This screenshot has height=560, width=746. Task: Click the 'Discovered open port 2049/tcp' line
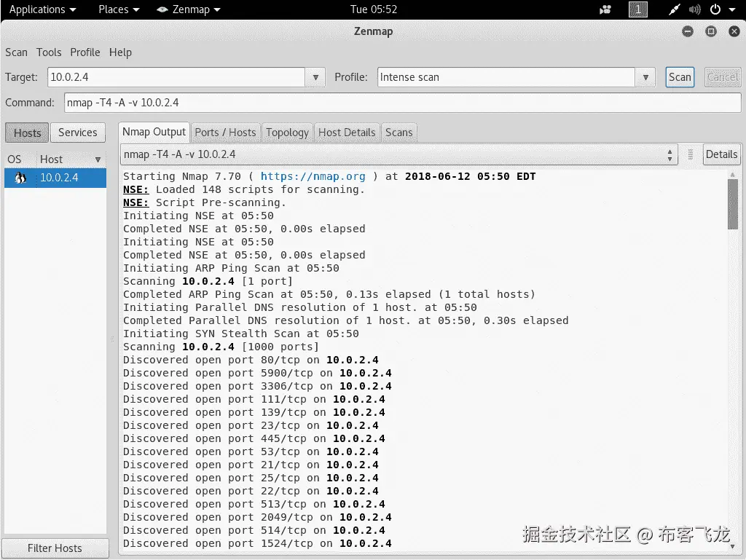pos(257,517)
